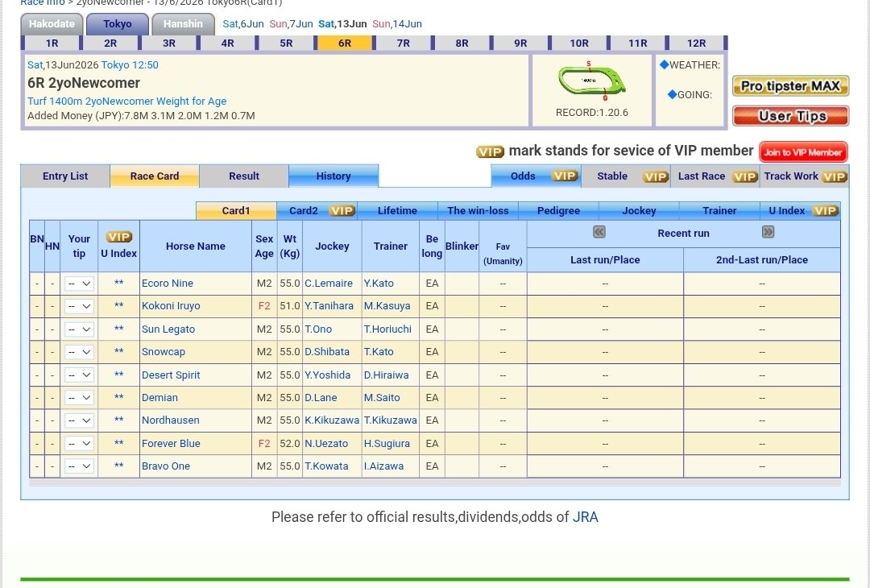The height and width of the screenshot is (588, 870).
Task: Click the Turf 1400m 2yoNewcomer Weight for Age link
Action: pyautogui.click(x=127, y=101)
